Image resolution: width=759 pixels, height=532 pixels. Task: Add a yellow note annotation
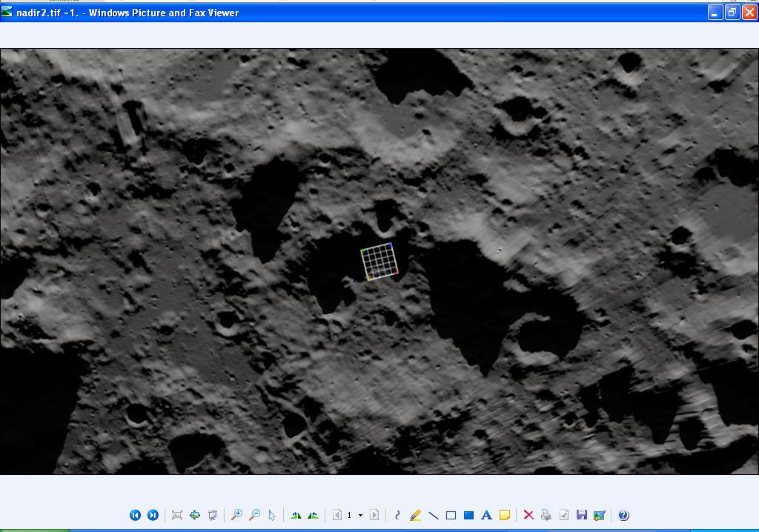click(x=505, y=515)
